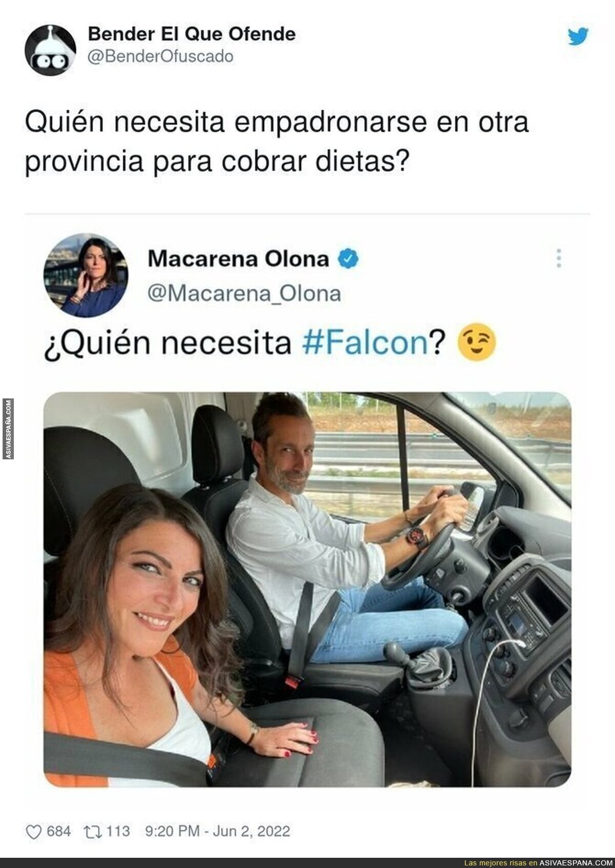
Task: Click the heart like icon
Action: [x=33, y=831]
